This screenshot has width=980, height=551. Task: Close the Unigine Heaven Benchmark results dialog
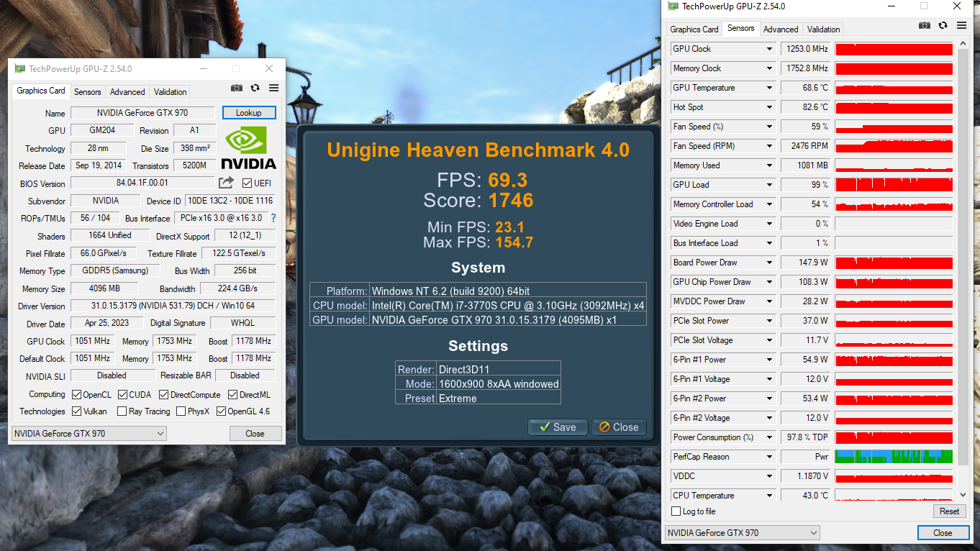[x=619, y=427]
